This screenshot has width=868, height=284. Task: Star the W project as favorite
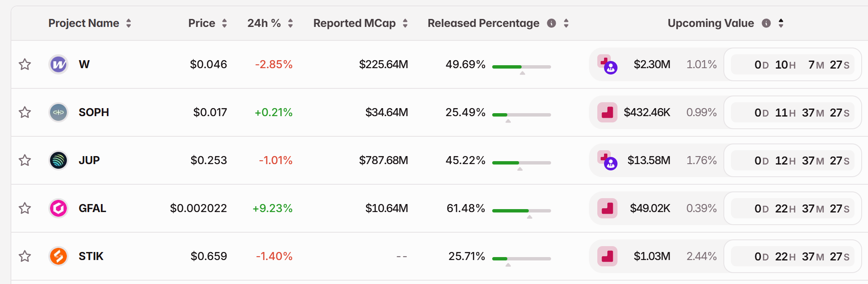(25, 65)
